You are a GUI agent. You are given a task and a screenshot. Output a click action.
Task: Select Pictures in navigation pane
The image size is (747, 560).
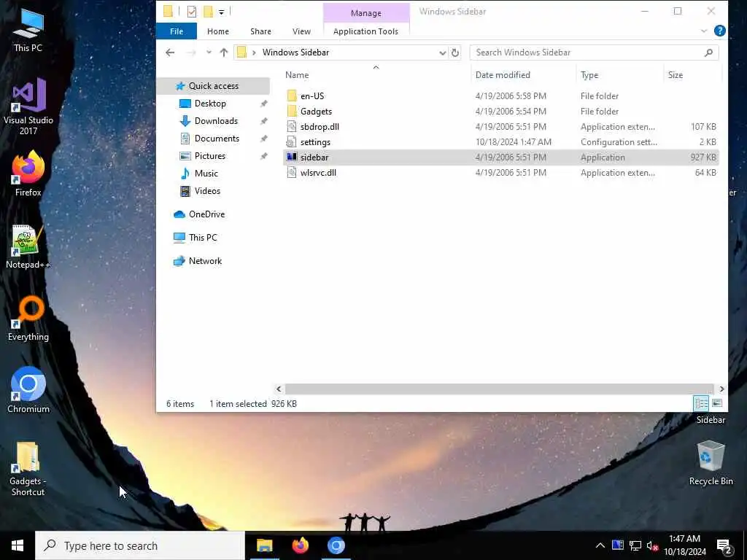209,156
